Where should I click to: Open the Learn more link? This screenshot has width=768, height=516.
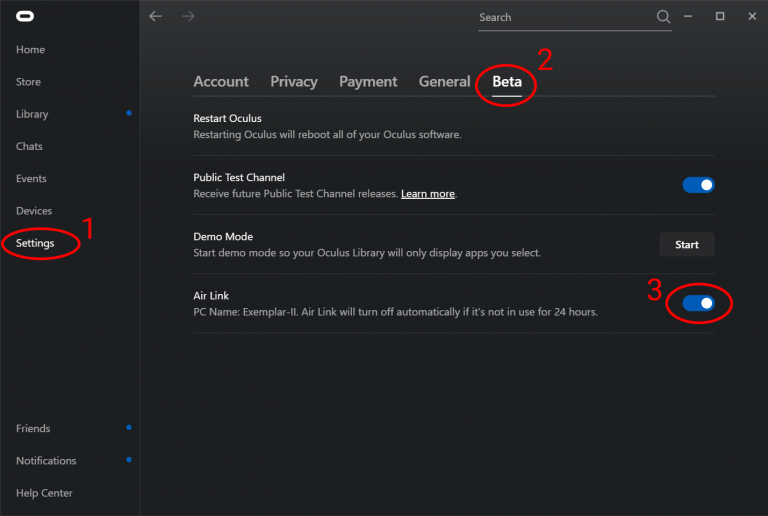tap(428, 194)
